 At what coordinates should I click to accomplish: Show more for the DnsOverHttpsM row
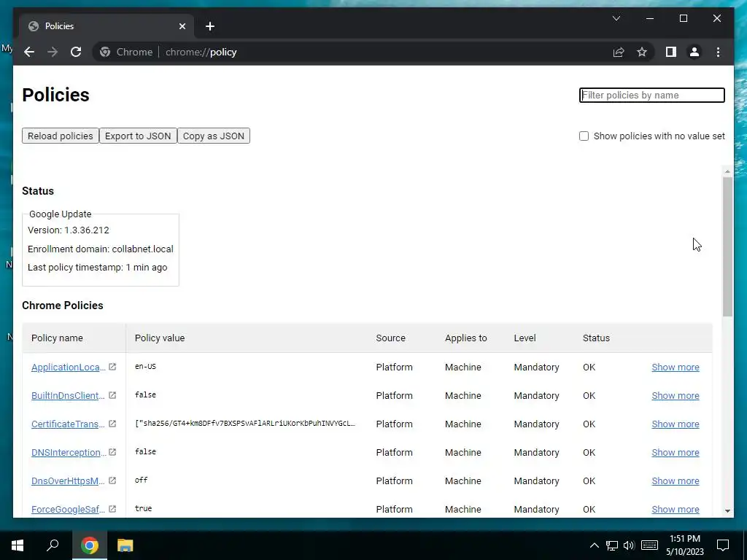pos(675,481)
